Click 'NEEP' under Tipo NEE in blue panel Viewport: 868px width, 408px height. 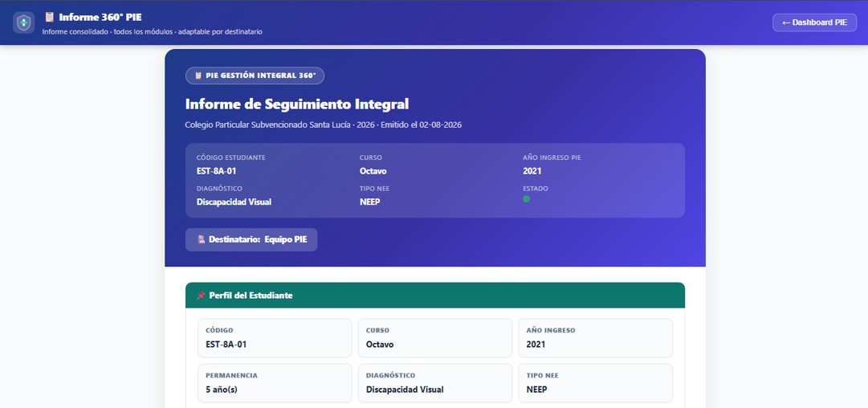click(370, 202)
